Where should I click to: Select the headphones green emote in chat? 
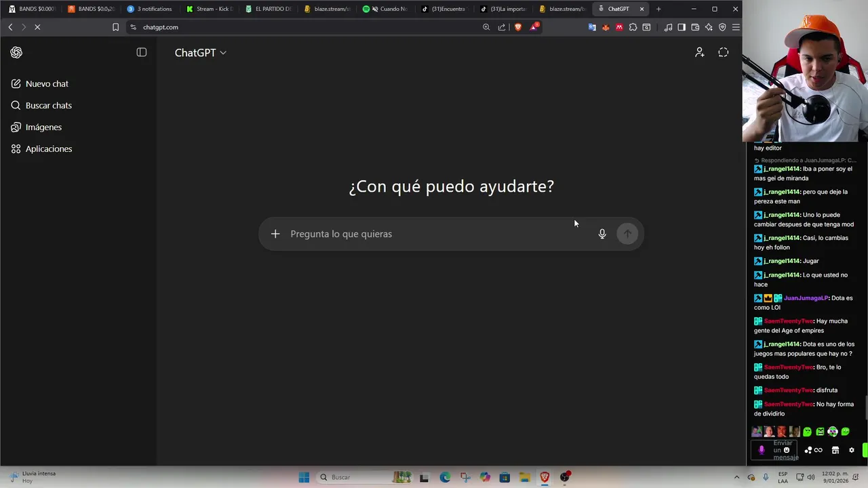tap(833, 432)
